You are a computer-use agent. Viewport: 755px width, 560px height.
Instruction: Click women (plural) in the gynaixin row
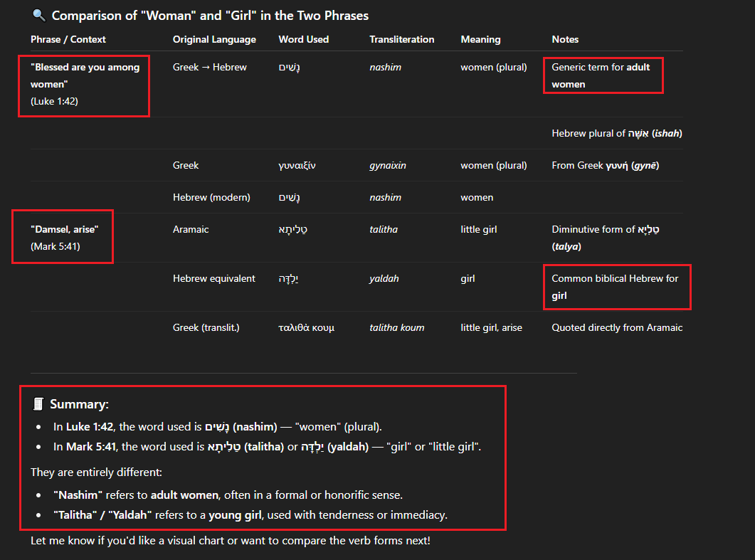tap(494, 166)
